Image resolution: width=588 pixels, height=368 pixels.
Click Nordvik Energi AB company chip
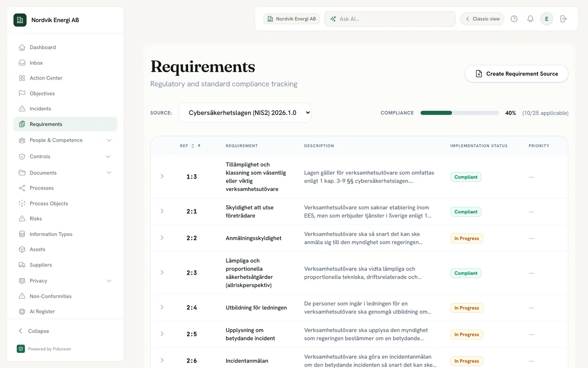tap(291, 19)
